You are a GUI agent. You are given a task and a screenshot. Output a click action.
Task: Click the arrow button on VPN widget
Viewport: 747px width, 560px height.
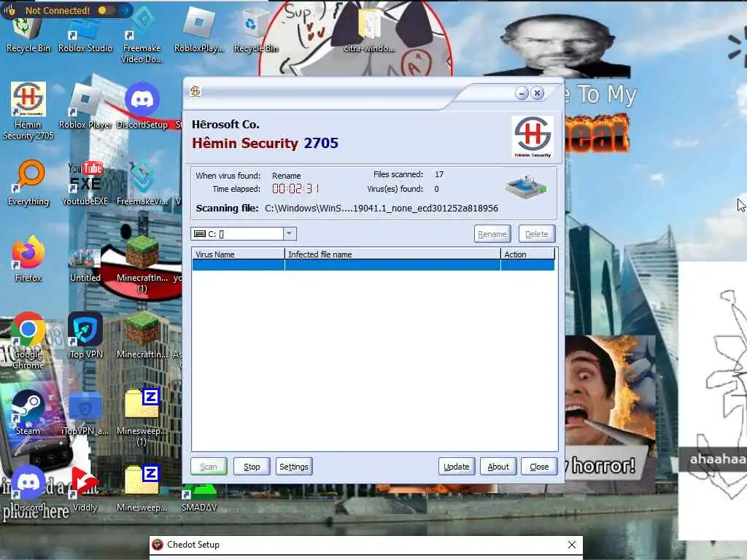pos(125,10)
